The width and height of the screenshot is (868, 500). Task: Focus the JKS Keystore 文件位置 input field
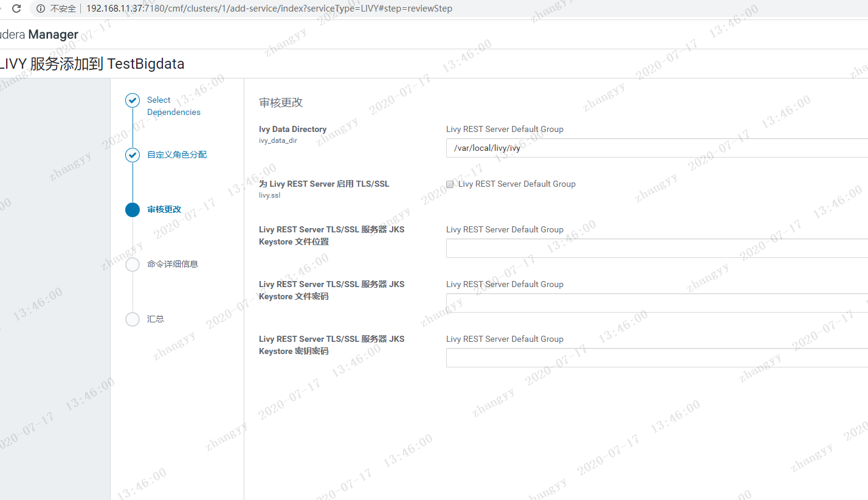(657, 248)
